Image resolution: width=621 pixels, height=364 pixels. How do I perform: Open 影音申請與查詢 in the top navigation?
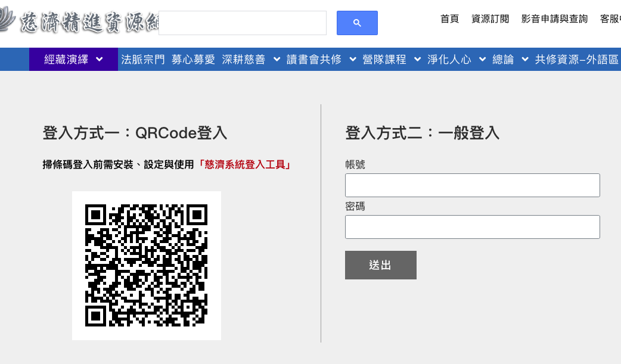[554, 19]
